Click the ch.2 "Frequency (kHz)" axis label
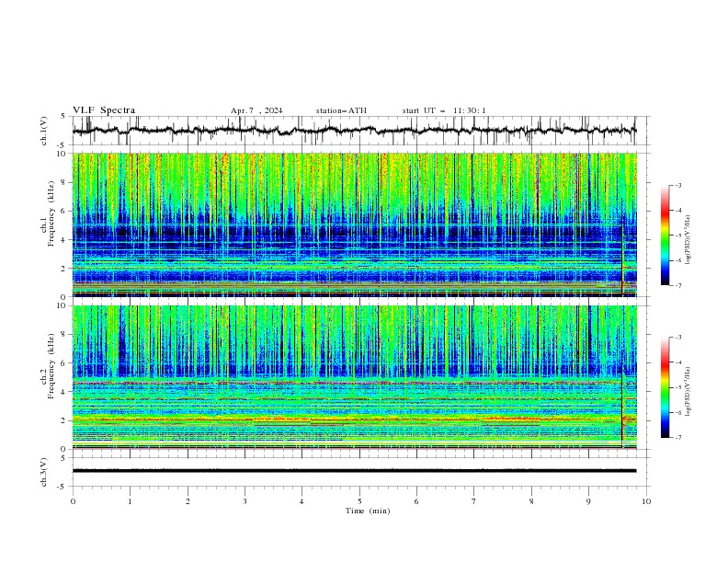 click(51, 365)
